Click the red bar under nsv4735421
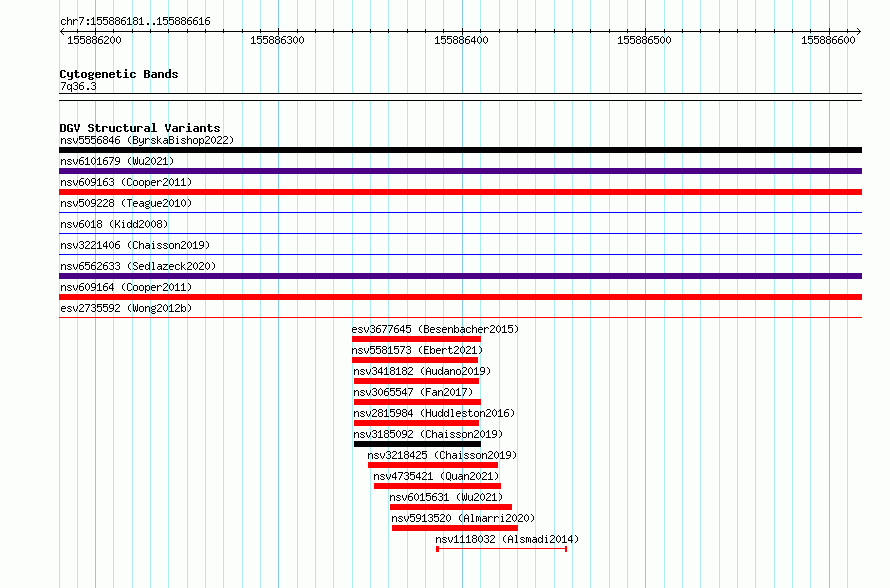This screenshot has width=890, height=588. pos(437,486)
